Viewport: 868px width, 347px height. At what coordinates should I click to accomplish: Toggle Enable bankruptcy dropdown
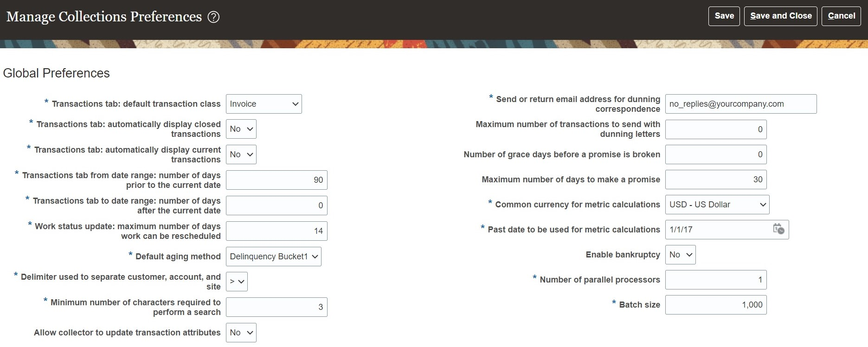point(680,255)
